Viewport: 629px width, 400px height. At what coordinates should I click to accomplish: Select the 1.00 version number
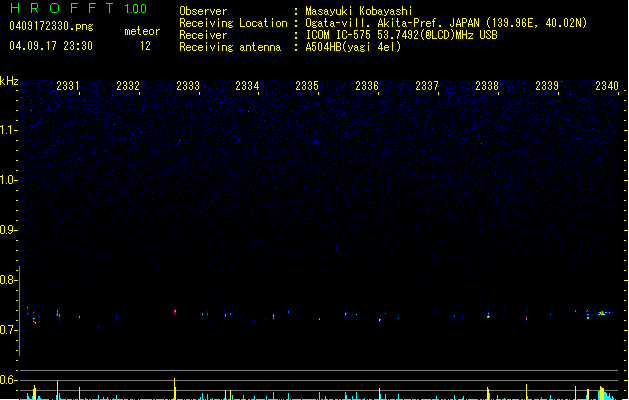tap(136, 9)
